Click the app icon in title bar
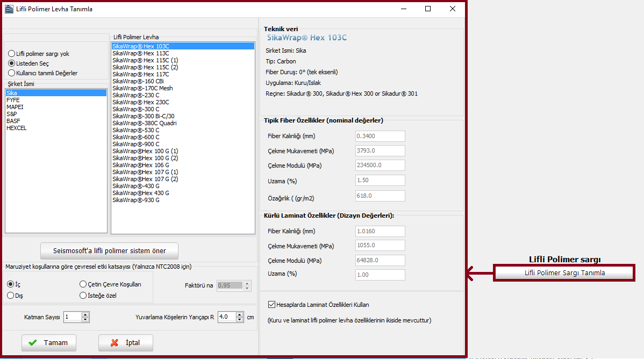 9,9
